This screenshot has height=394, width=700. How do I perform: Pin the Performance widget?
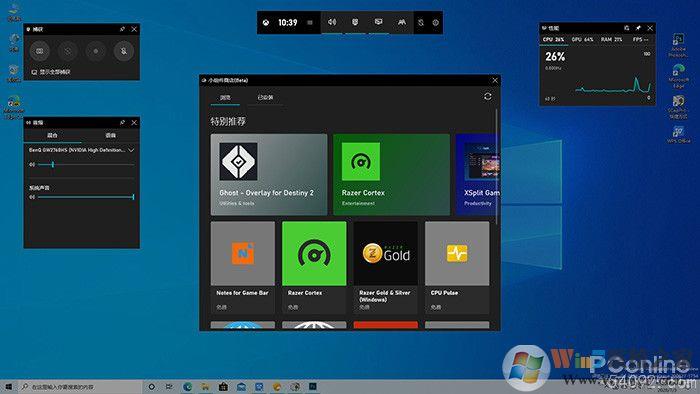[638, 28]
